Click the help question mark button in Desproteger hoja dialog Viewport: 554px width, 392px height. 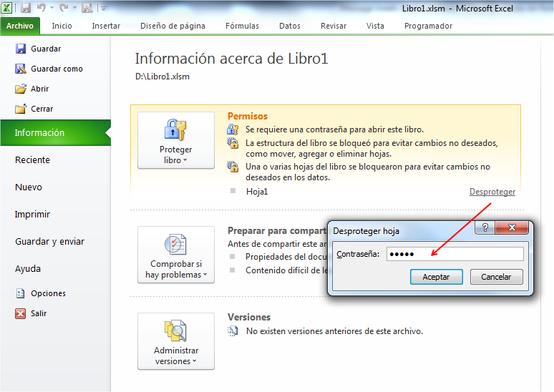[x=485, y=227]
